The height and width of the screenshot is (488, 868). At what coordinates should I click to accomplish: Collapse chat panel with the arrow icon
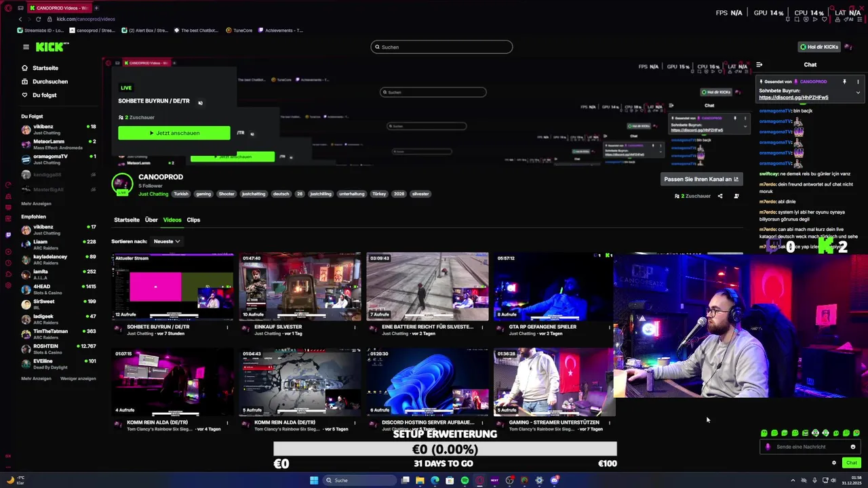(x=759, y=64)
